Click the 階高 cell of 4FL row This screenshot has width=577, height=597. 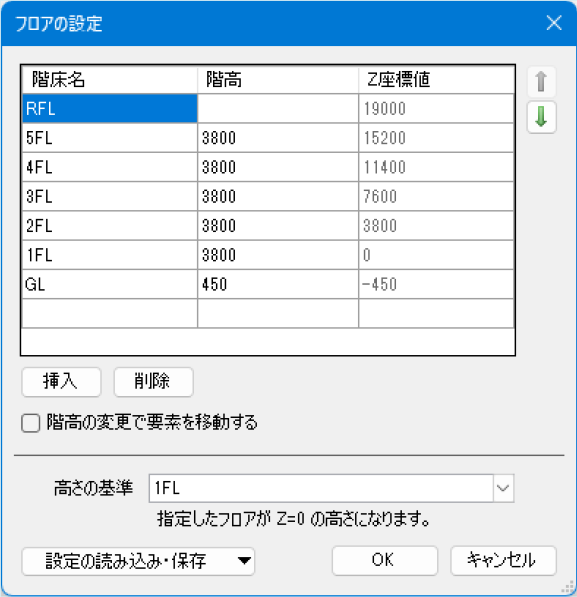point(278,167)
